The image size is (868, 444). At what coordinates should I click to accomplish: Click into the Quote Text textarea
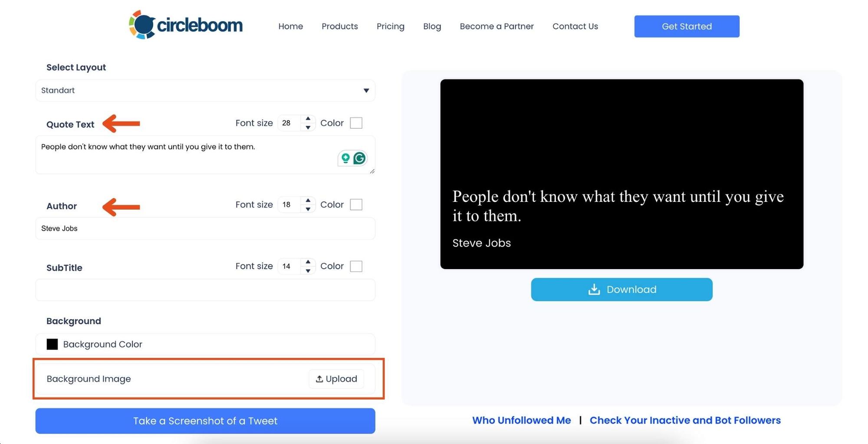click(x=205, y=155)
